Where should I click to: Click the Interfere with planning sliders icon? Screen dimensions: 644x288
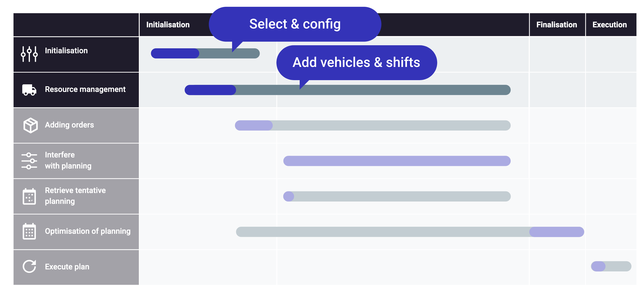[29, 161]
